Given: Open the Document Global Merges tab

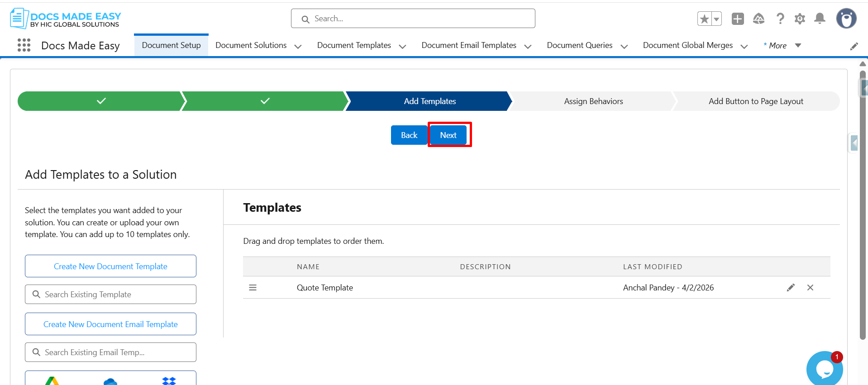Looking at the screenshot, I should (x=687, y=45).
